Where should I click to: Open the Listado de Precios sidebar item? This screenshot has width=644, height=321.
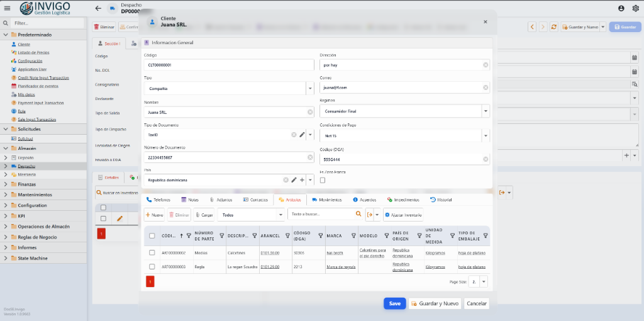pos(34,53)
